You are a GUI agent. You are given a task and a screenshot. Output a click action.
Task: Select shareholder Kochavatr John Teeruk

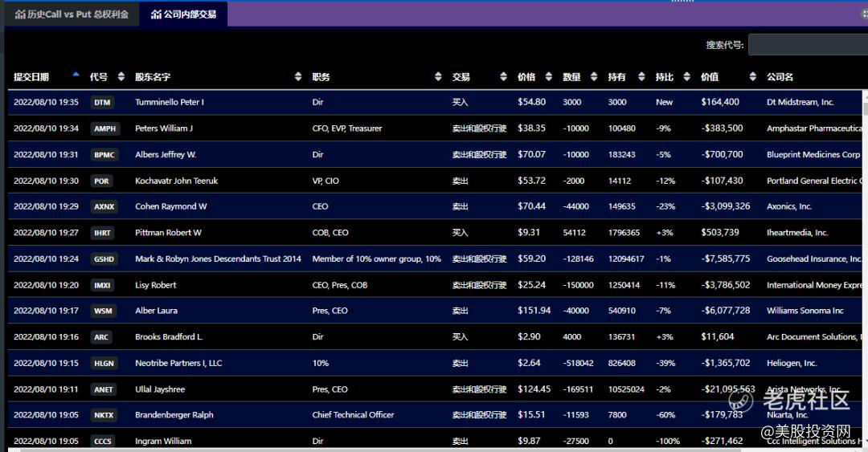click(176, 181)
